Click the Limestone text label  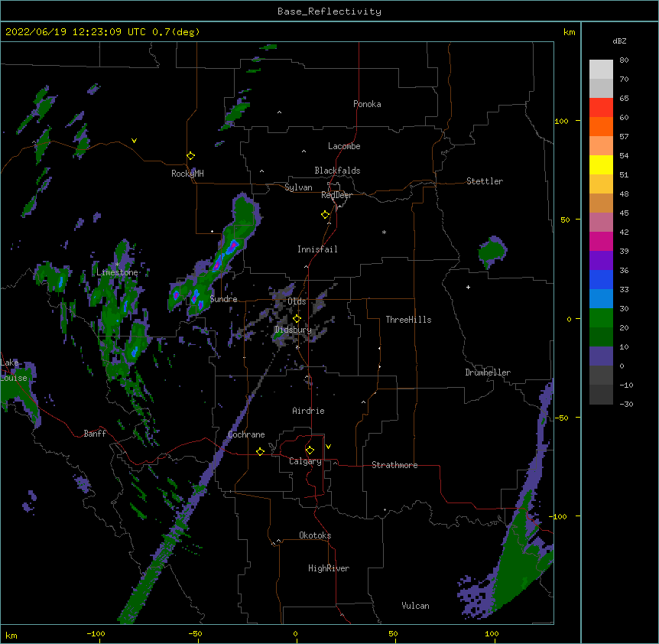click(x=117, y=272)
